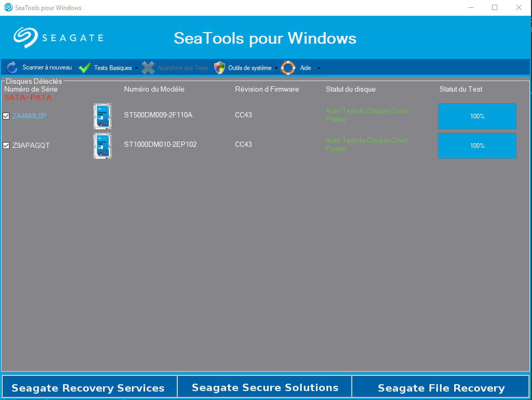Open Seagate Secure Solutions
532x400 pixels.
click(264, 388)
